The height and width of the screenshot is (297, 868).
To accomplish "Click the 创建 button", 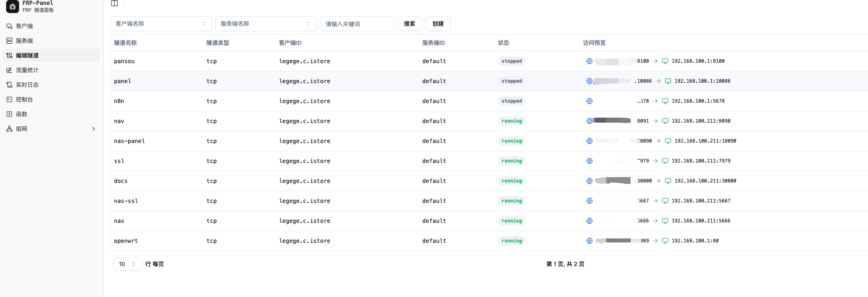I will 438,24.
